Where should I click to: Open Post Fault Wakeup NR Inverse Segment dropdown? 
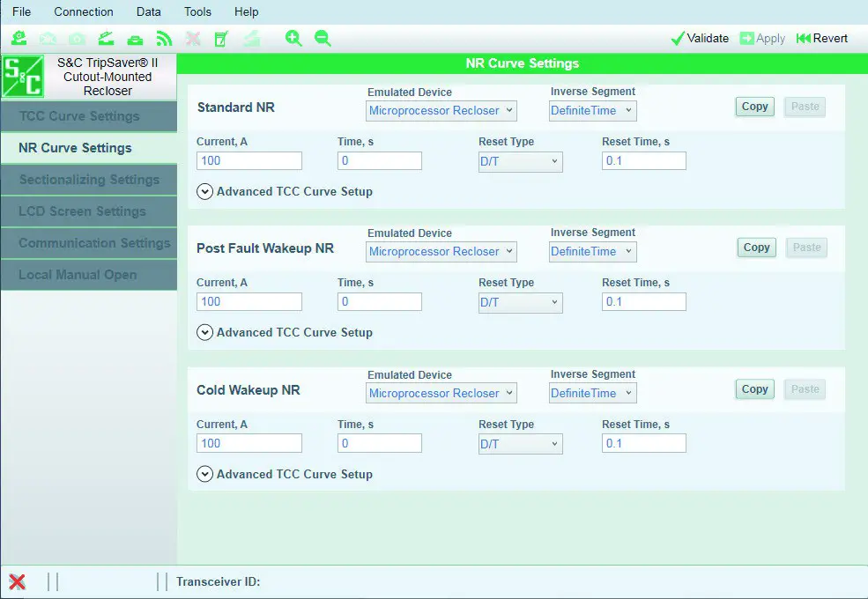pos(592,251)
